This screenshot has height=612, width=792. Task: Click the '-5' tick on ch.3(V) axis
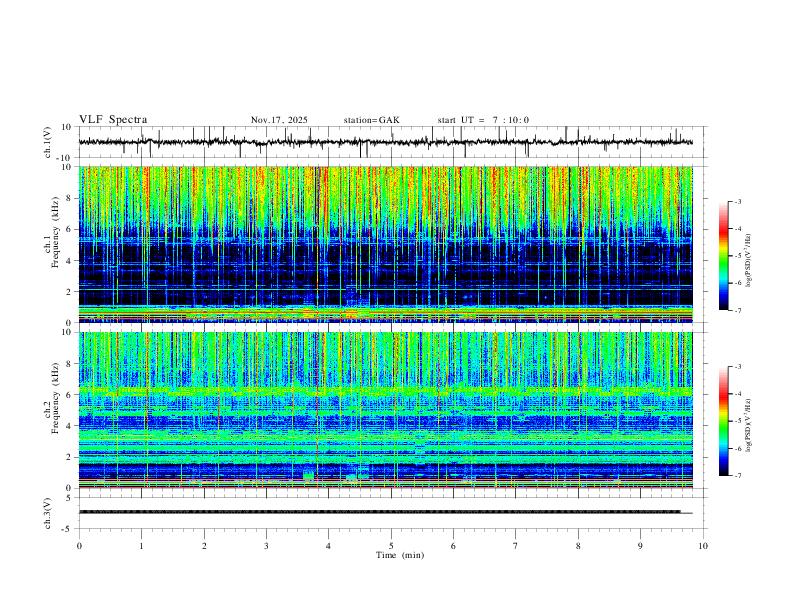(68, 529)
